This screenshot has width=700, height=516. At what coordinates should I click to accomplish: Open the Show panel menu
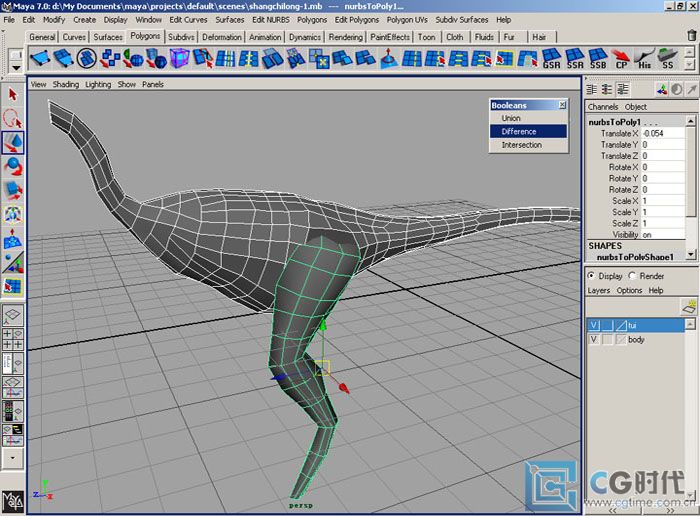click(127, 84)
